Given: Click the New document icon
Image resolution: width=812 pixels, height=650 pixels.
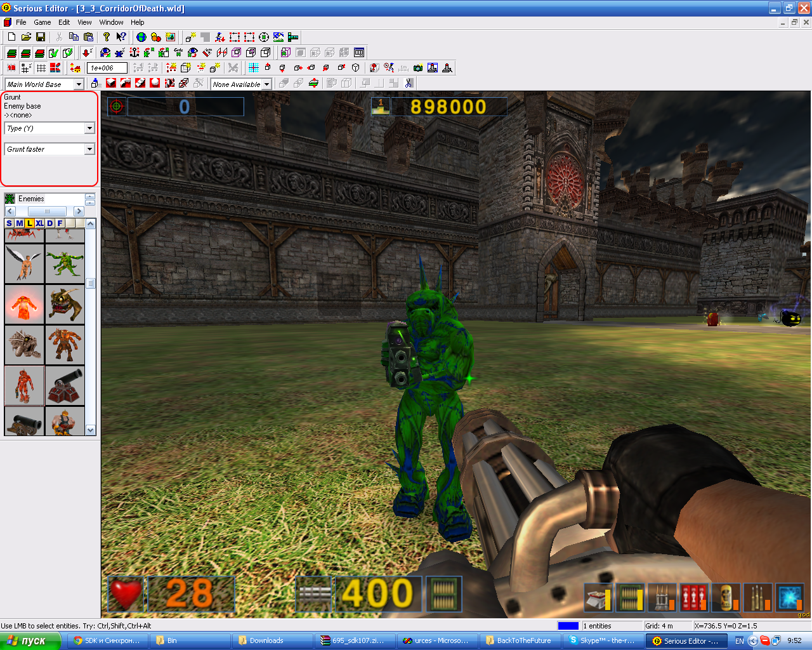Looking at the screenshot, I should [11, 37].
